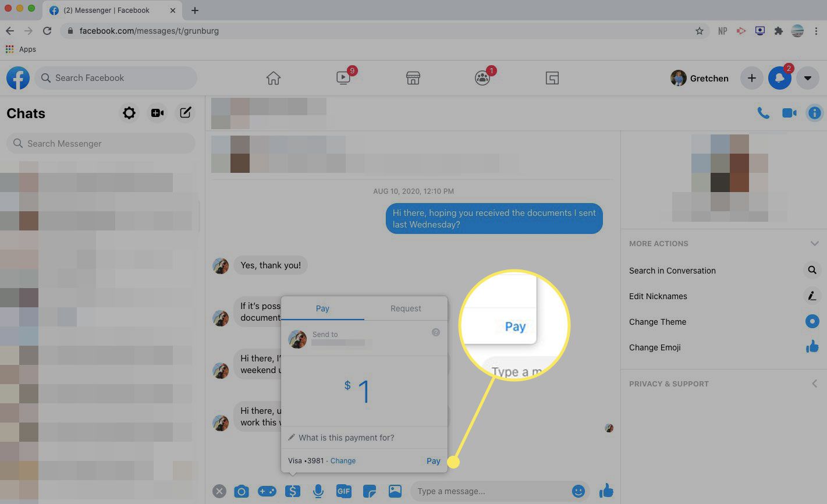Open chat settings gear icon
827x504 pixels.
[x=129, y=113]
